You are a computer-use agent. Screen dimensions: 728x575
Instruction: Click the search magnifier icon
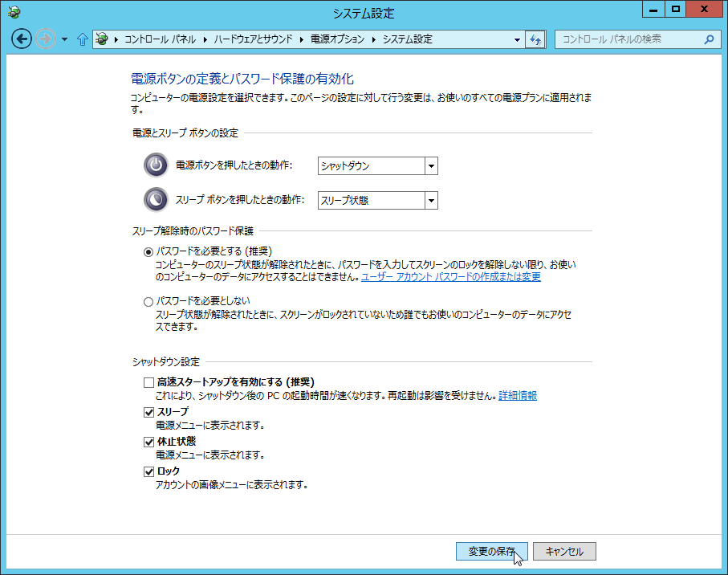709,39
